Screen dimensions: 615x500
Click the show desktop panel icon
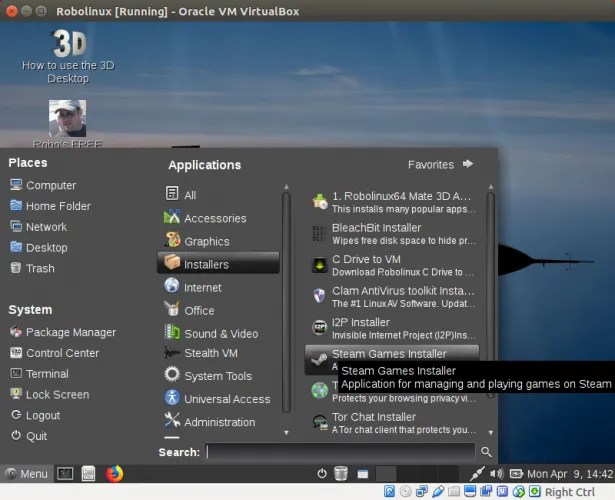363,474
